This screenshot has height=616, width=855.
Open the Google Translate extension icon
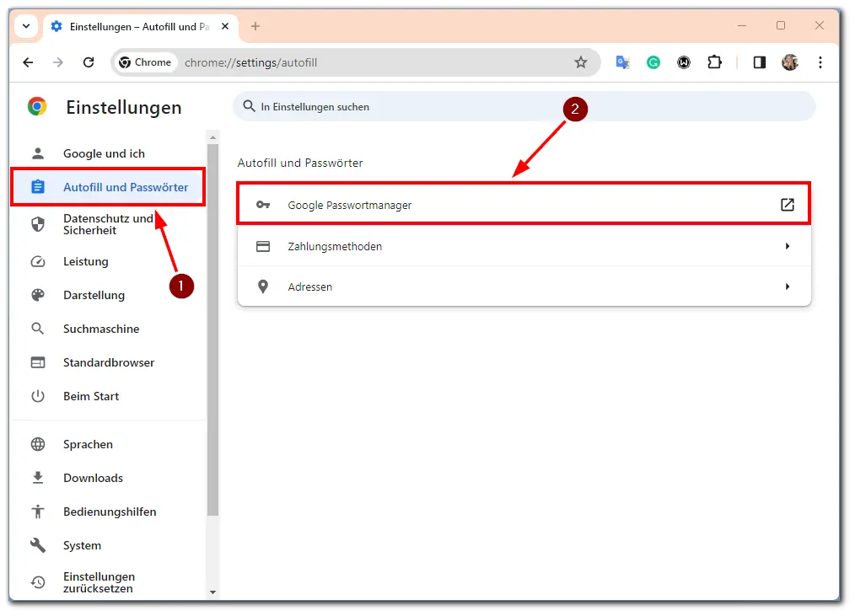click(x=623, y=62)
